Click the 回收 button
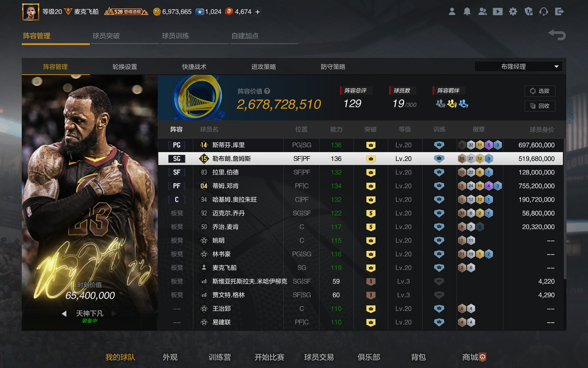The width and height of the screenshot is (588, 368). click(540, 106)
